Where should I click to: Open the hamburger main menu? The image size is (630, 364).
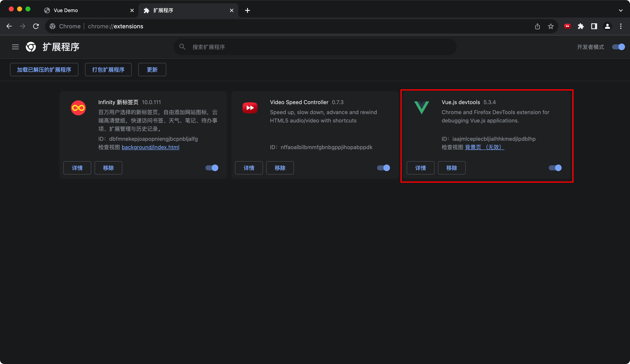tap(15, 47)
